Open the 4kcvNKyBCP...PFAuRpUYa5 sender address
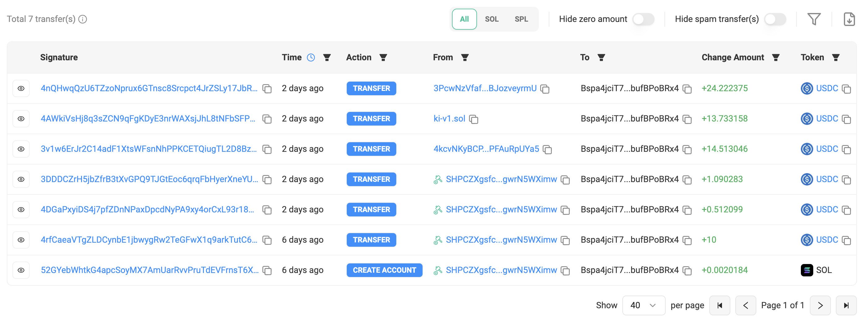The image size is (868, 324). [x=486, y=149]
